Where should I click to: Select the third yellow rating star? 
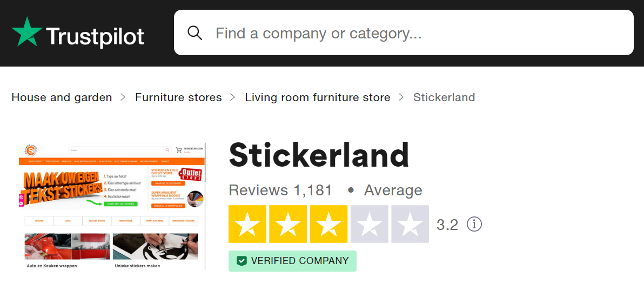click(x=328, y=224)
